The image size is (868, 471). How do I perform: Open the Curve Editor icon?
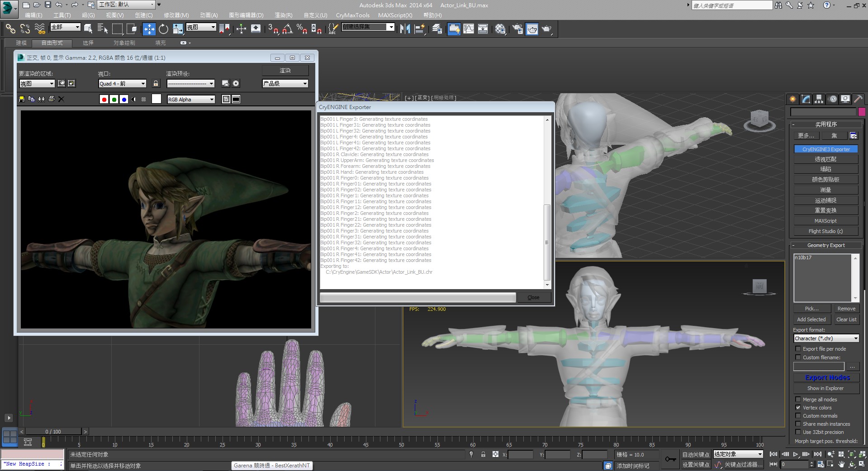pyautogui.click(x=469, y=29)
